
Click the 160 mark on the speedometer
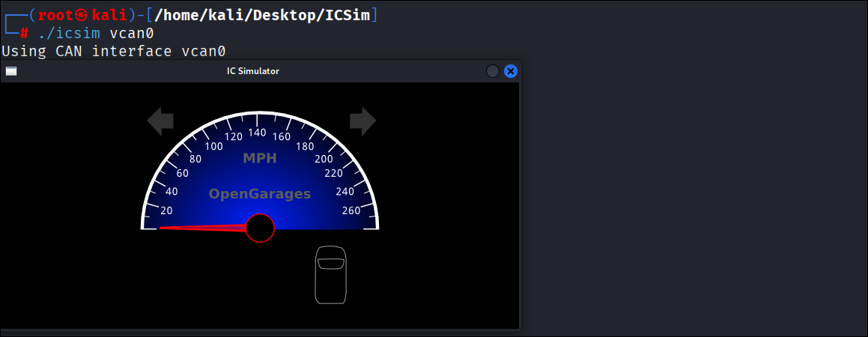282,137
